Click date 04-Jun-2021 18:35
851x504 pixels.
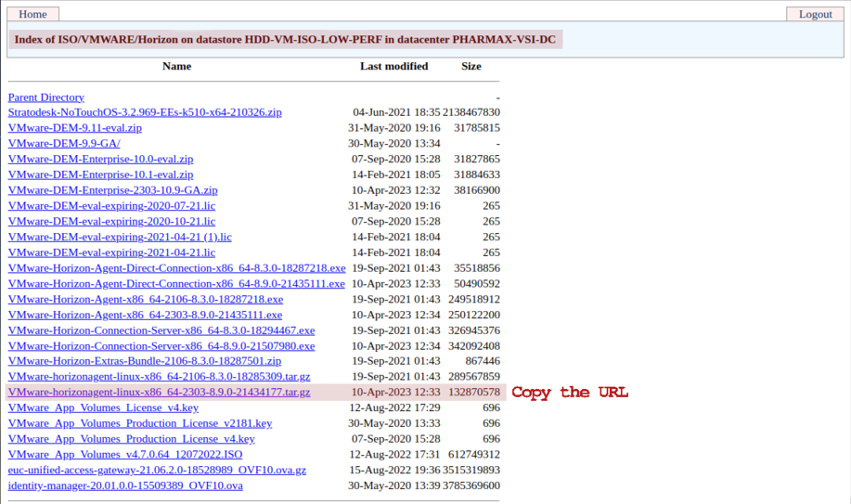pos(397,112)
